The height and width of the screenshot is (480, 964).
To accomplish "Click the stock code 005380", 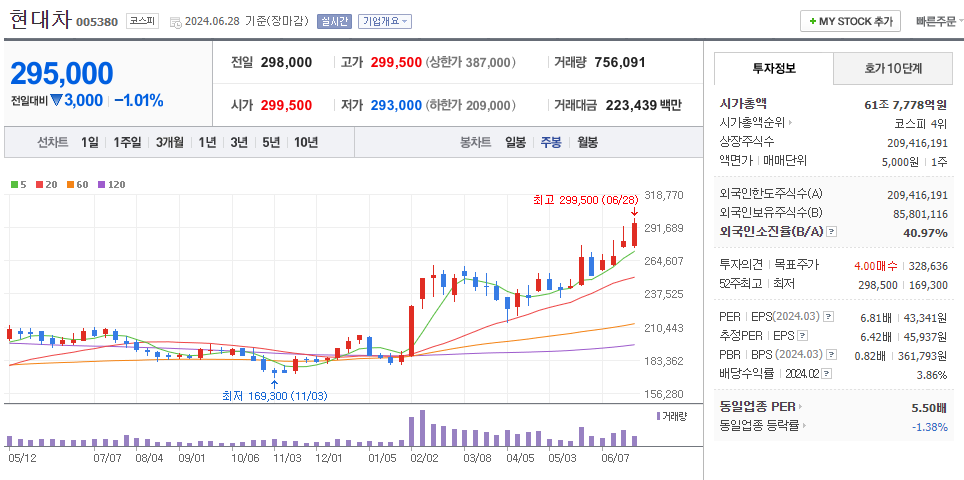I will coord(97,22).
